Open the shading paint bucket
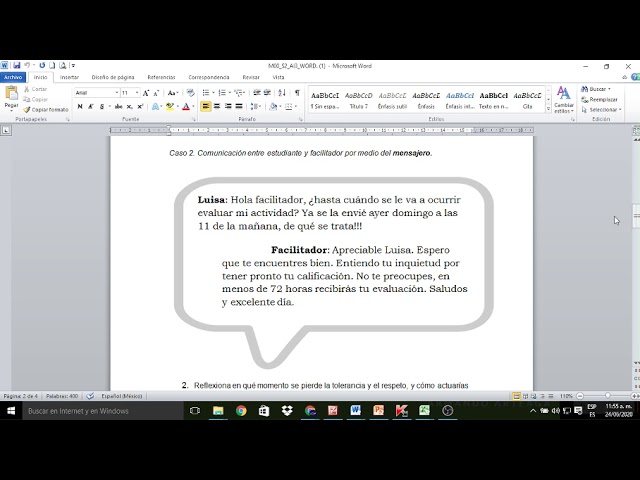Screen dimensions: 640x480 [273, 107]
